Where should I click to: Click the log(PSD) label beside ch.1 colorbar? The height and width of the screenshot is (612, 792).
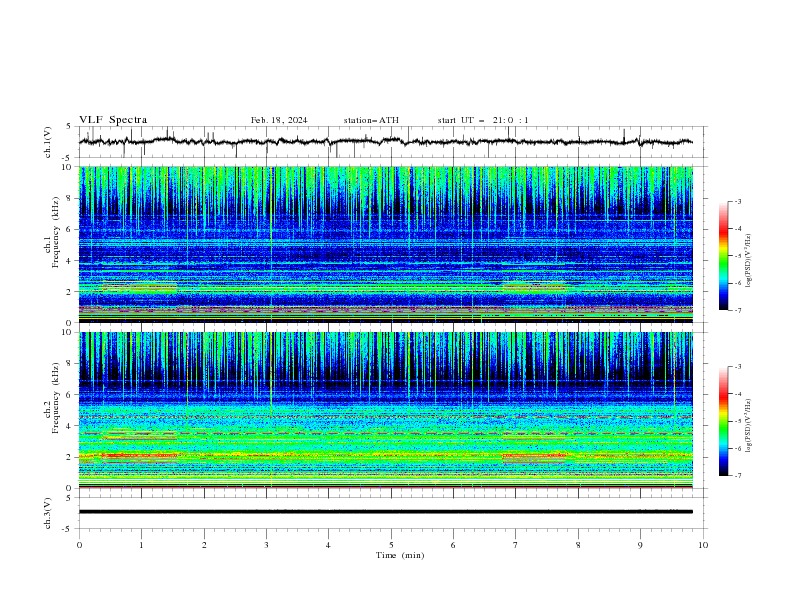(748, 261)
